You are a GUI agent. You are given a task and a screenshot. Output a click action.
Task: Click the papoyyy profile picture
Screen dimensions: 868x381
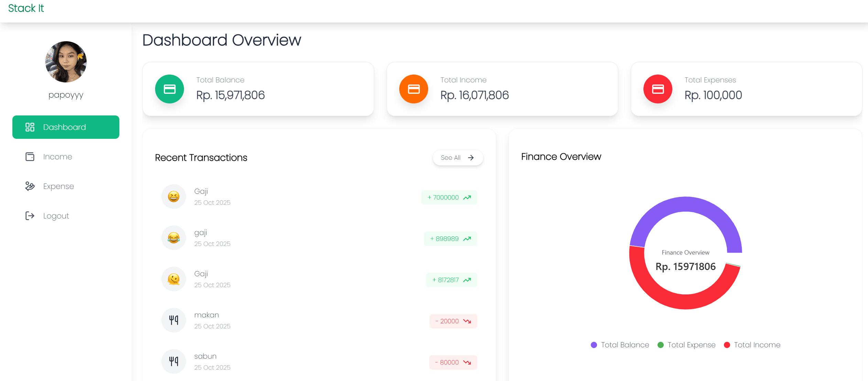click(x=66, y=62)
